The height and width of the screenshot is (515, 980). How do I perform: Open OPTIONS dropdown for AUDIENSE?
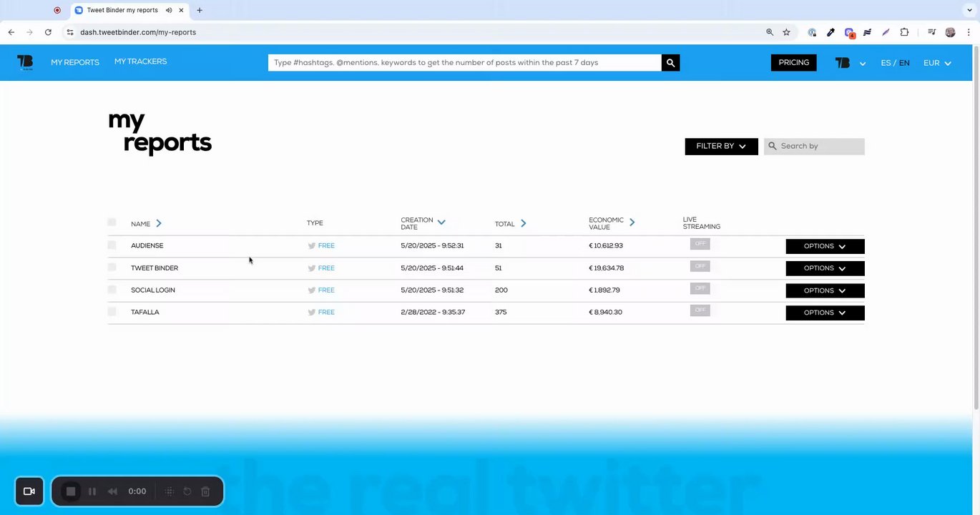point(825,246)
